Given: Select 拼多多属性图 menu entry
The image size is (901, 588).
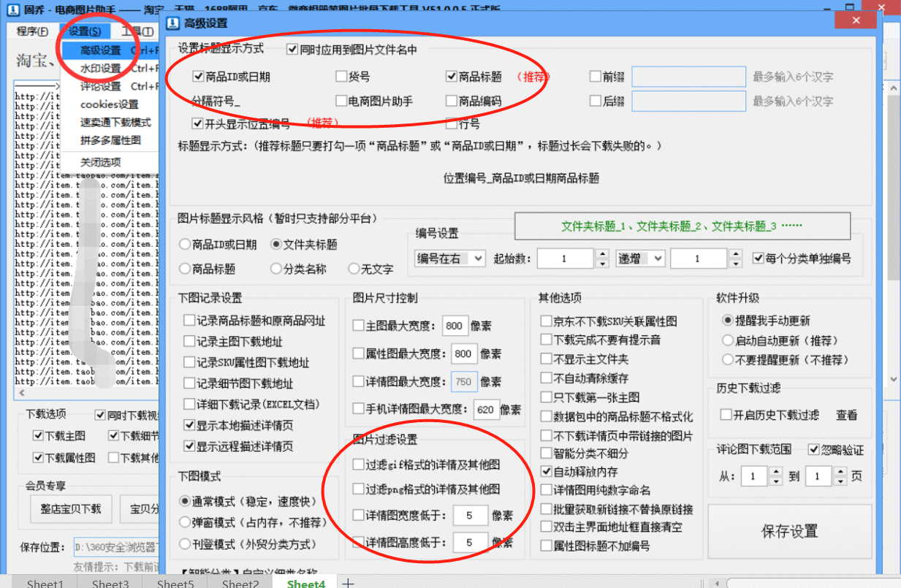Looking at the screenshot, I should coord(110,140).
